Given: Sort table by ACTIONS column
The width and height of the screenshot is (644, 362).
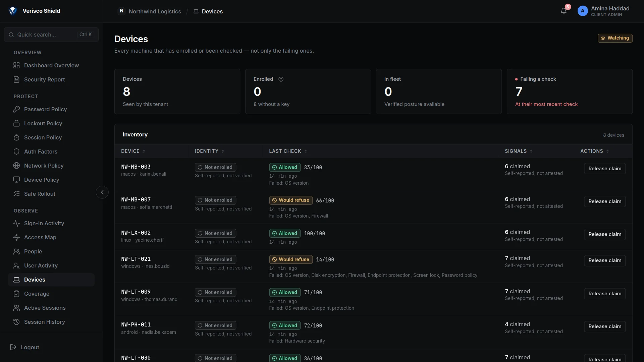Looking at the screenshot, I should [x=594, y=151].
